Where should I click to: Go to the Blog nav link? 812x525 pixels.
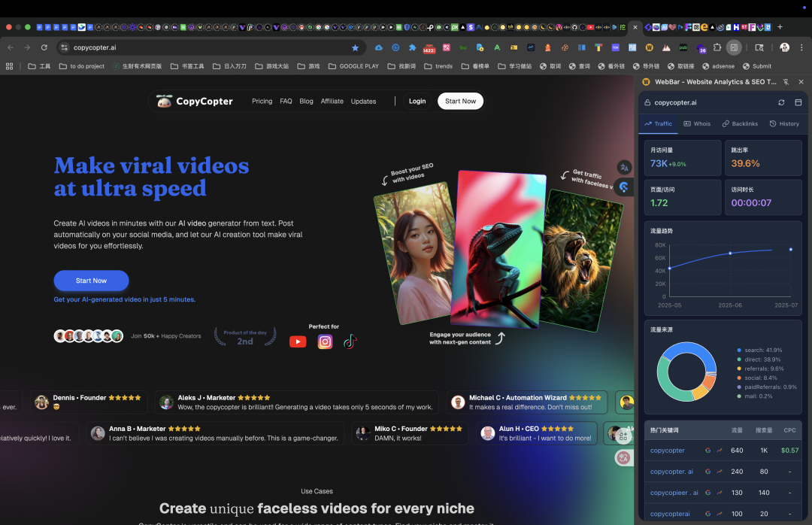pyautogui.click(x=306, y=101)
